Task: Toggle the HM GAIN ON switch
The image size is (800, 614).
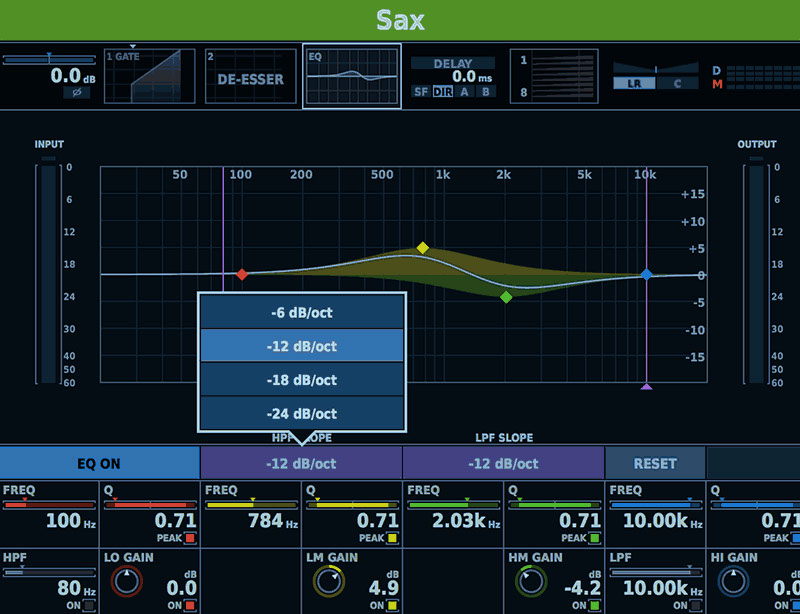Action: click(593, 605)
